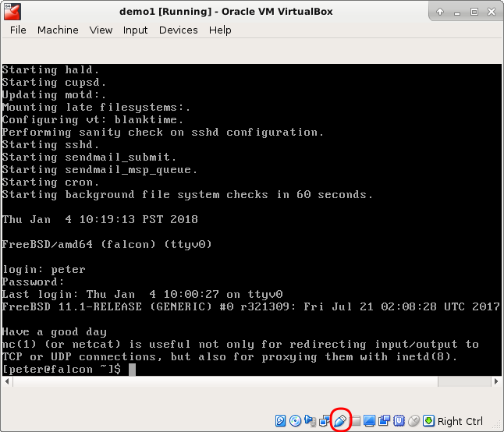Open the Machine menu
The width and height of the screenshot is (504, 432).
coord(58,30)
